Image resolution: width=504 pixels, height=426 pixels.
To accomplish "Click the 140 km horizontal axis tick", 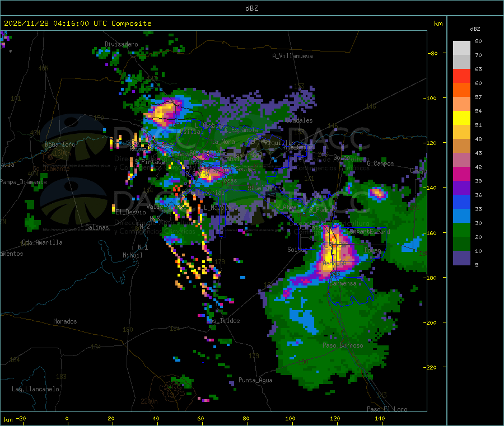I will (x=380, y=418).
